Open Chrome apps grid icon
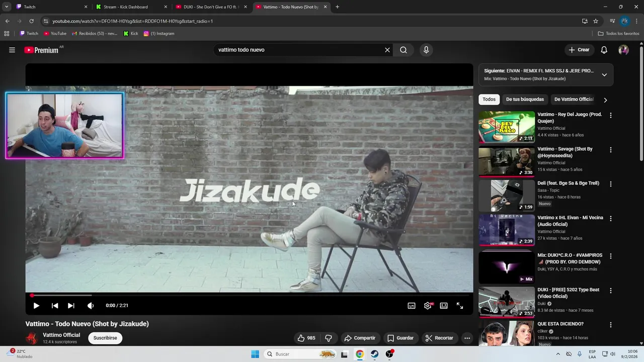The height and width of the screenshot is (362, 644). point(7,34)
